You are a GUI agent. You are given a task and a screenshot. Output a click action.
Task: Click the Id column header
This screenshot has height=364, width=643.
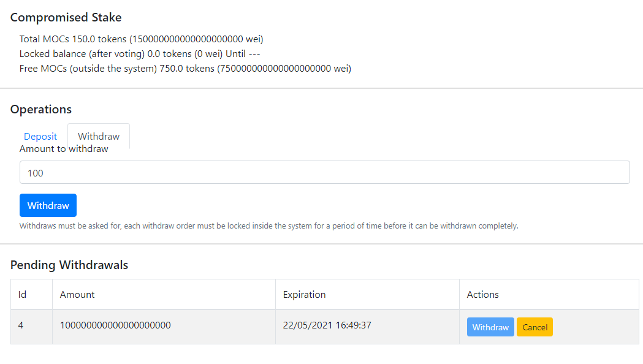22,294
